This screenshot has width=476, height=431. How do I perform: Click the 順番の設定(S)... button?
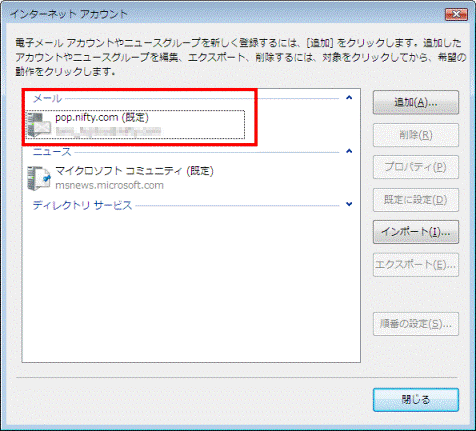pyautogui.click(x=416, y=324)
